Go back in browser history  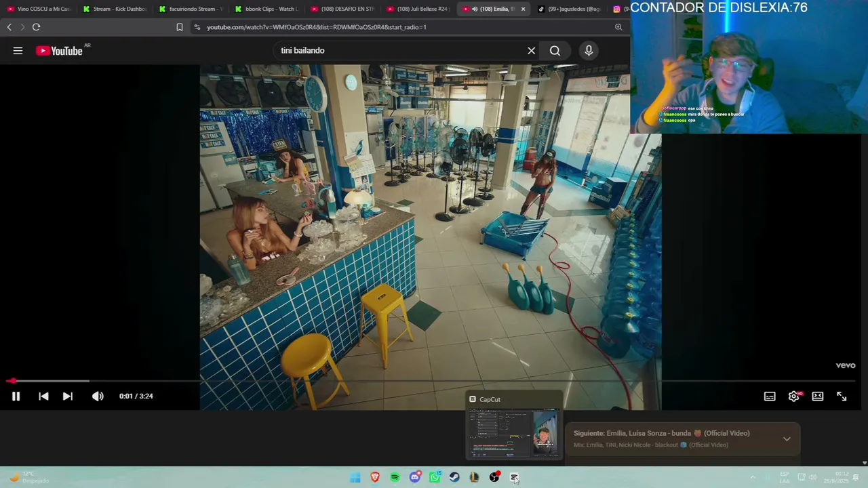click(9, 27)
